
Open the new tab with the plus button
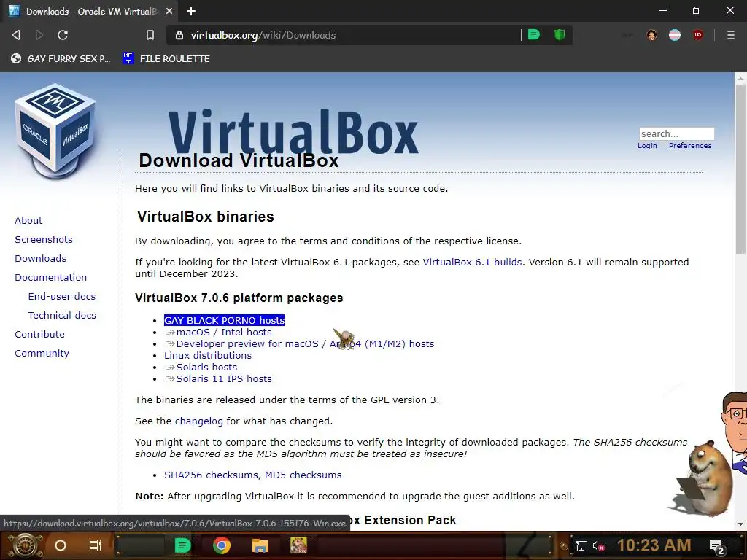[x=191, y=11]
